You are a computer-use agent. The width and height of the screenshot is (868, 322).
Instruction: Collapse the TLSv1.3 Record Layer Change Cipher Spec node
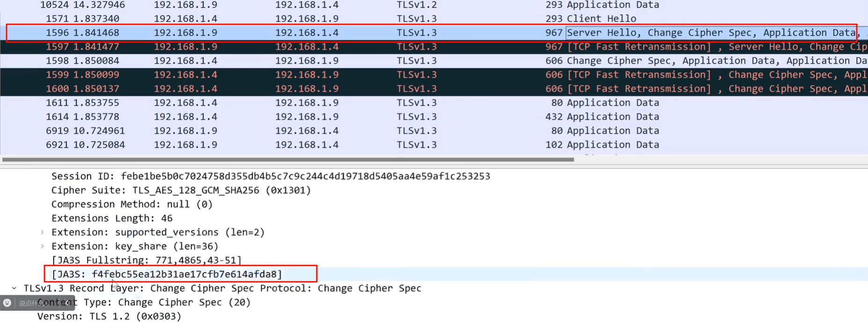(14, 288)
